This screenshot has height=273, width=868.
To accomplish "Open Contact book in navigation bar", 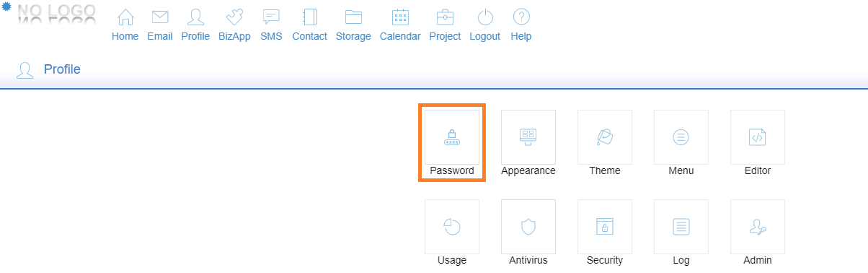I will (310, 25).
